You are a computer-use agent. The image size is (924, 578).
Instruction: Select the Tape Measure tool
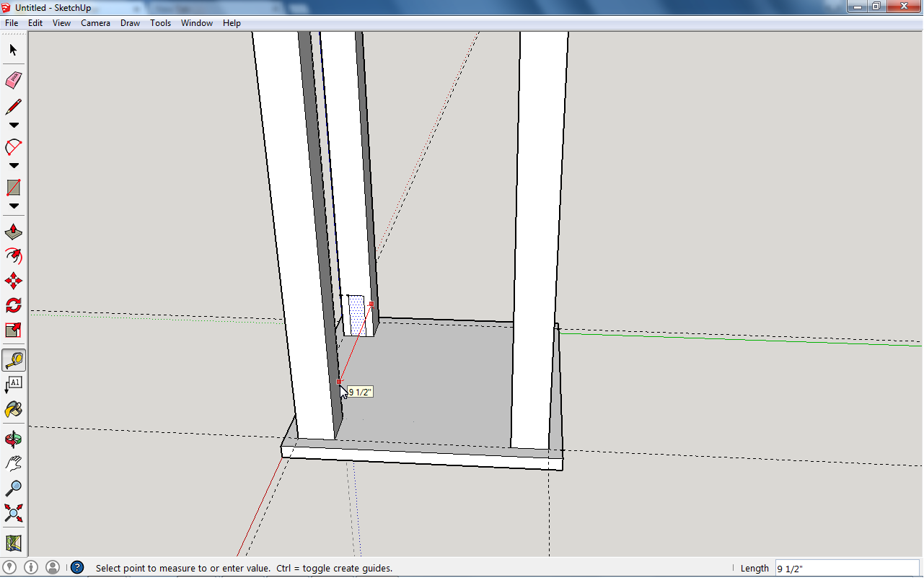(13, 359)
